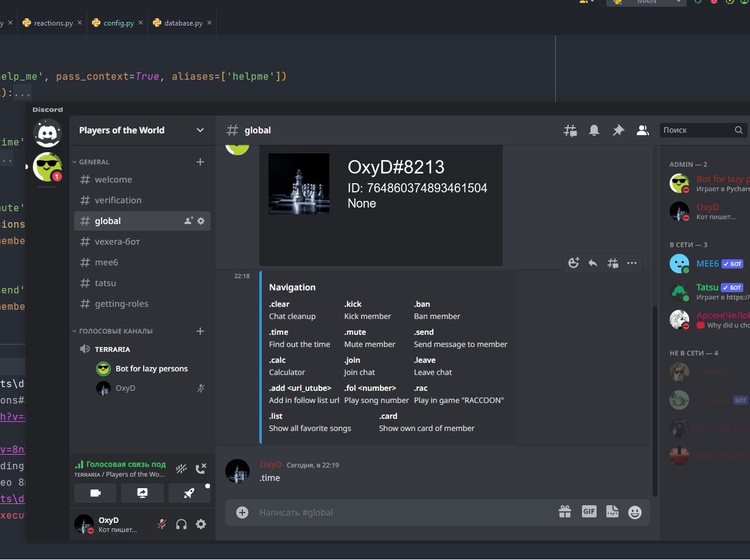Toggle headphones deafen
The height and width of the screenshot is (560, 750).
(181, 524)
